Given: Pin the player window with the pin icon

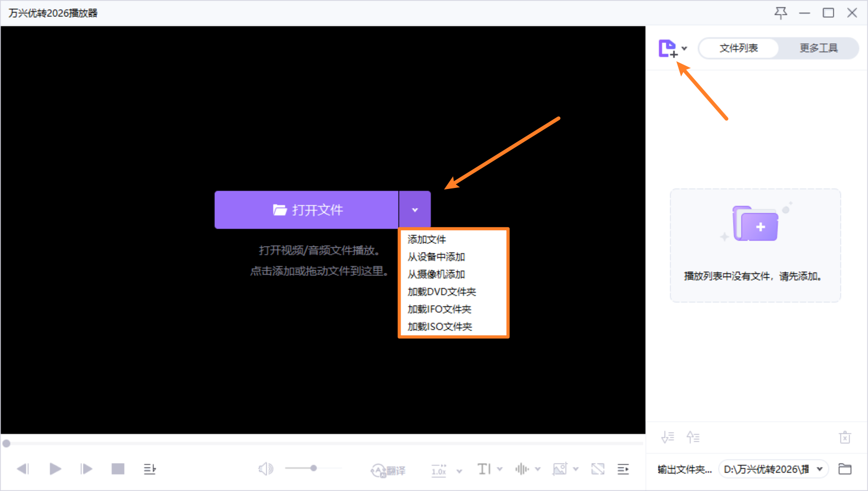Looking at the screenshot, I should [780, 12].
